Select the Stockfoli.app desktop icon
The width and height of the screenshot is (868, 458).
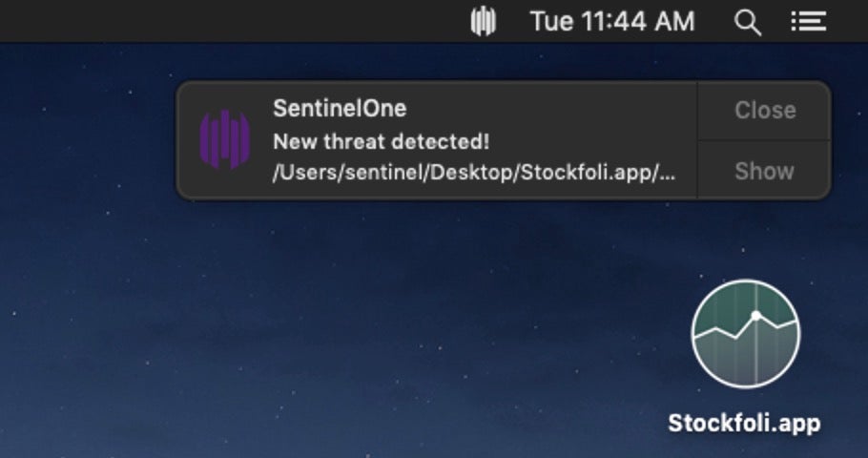coord(745,334)
